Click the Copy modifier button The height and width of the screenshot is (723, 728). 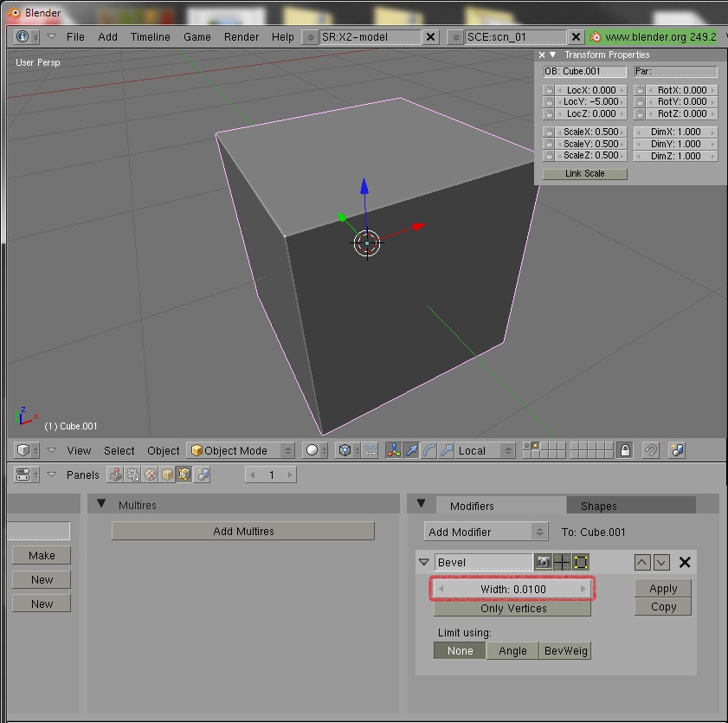pyautogui.click(x=662, y=606)
